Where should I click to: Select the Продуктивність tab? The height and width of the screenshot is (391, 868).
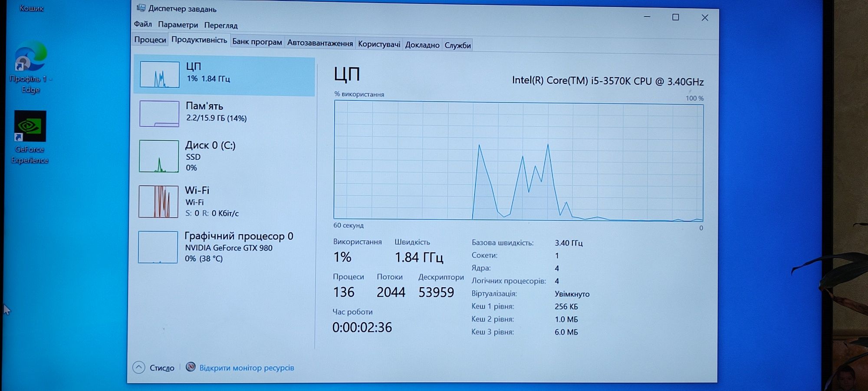pos(199,40)
